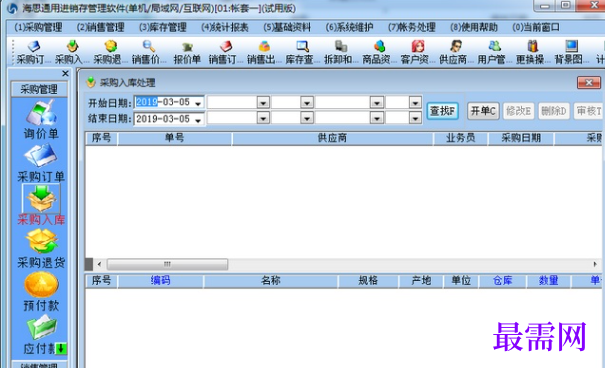Expand fourth combo box in top filter row
605x368 pixels.
coord(415,103)
